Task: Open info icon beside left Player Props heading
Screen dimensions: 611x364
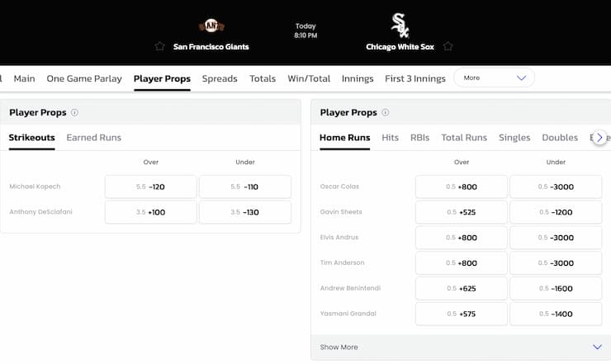Action: (x=74, y=112)
